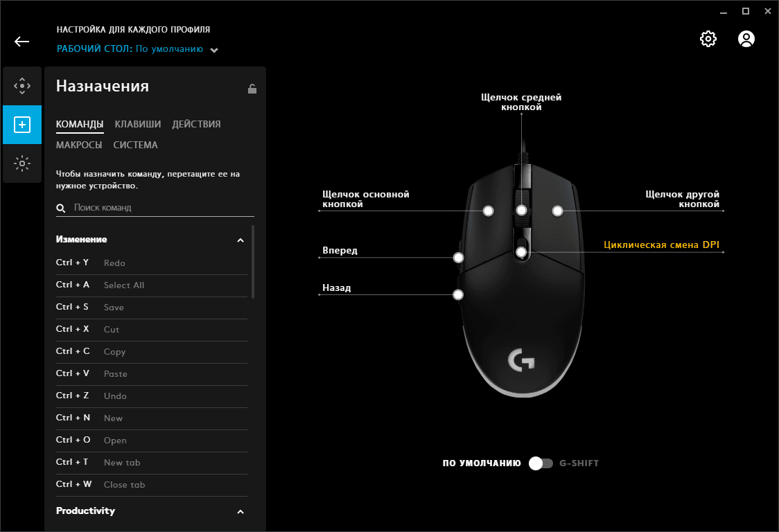Click the search magnifier icon
779x532 pixels.
(x=60, y=208)
